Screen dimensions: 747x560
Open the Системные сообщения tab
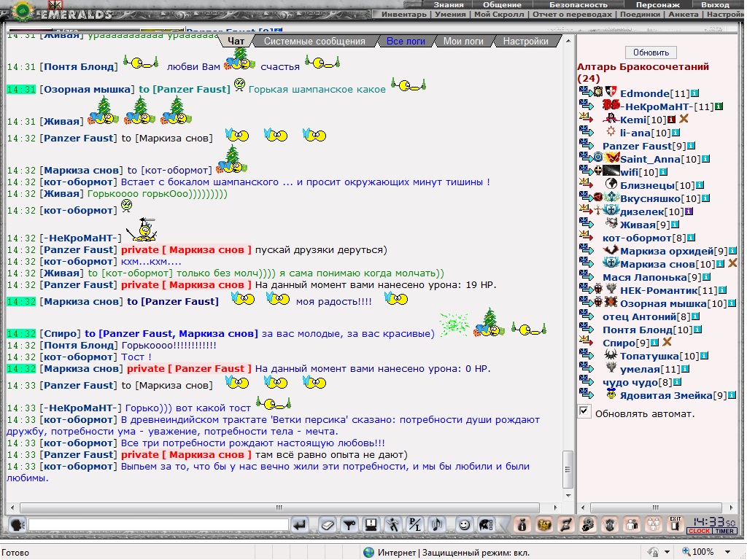pyautogui.click(x=314, y=42)
